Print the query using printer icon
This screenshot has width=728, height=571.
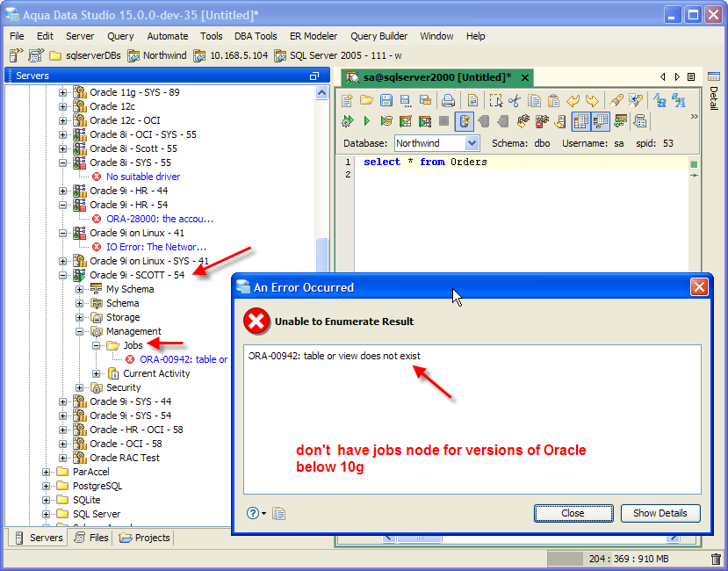tap(448, 100)
